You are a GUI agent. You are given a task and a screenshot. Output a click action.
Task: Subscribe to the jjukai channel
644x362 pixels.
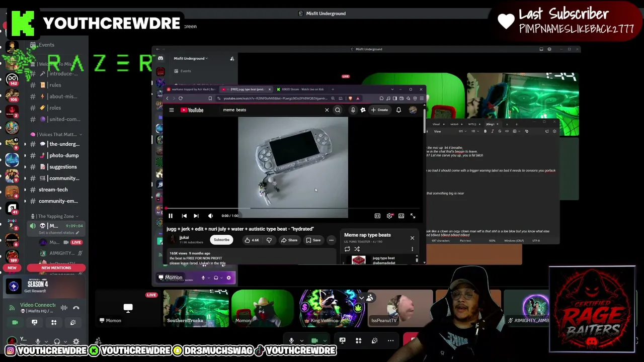pyautogui.click(x=221, y=240)
